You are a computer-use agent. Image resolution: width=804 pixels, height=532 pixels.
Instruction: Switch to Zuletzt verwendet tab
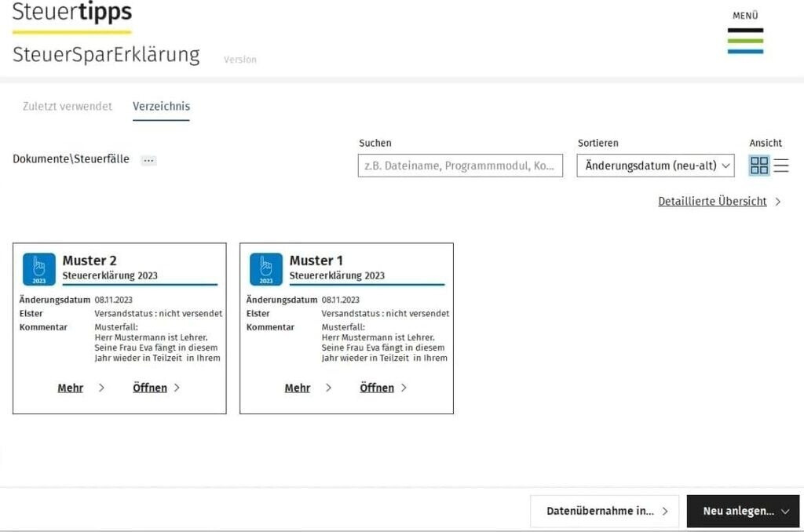pyautogui.click(x=68, y=106)
